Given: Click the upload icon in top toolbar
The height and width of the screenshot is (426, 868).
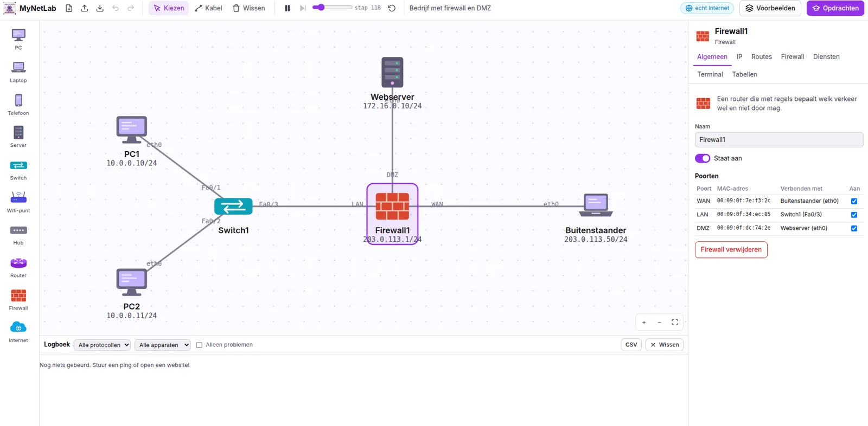Looking at the screenshot, I should coord(85,8).
